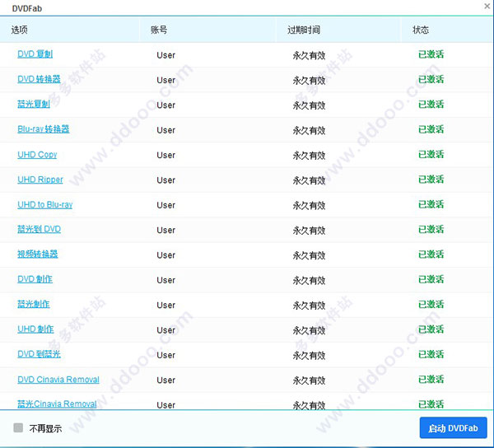Open the 蓝光制作 link
The width and height of the screenshot is (494, 448).
(34, 304)
